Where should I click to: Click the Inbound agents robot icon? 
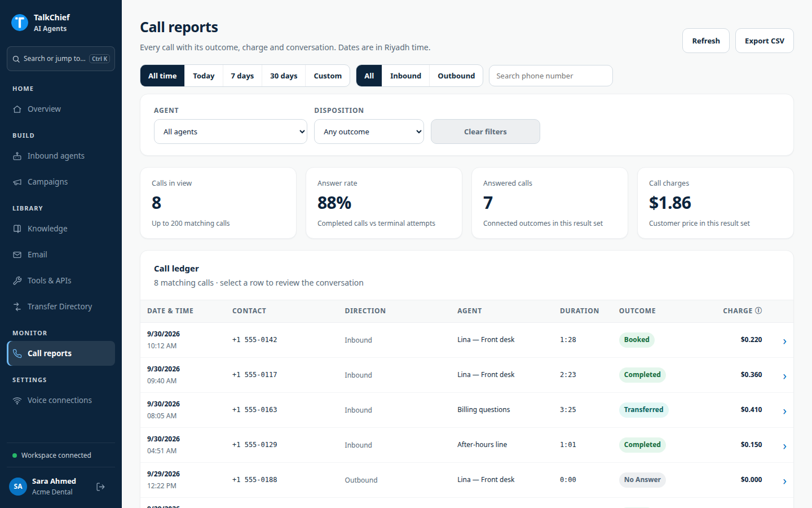(17, 156)
